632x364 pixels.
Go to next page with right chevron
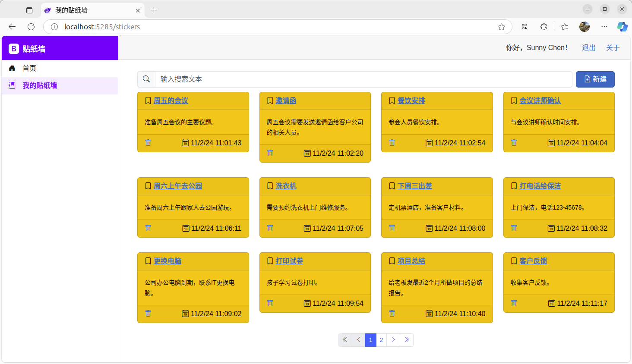click(393, 340)
